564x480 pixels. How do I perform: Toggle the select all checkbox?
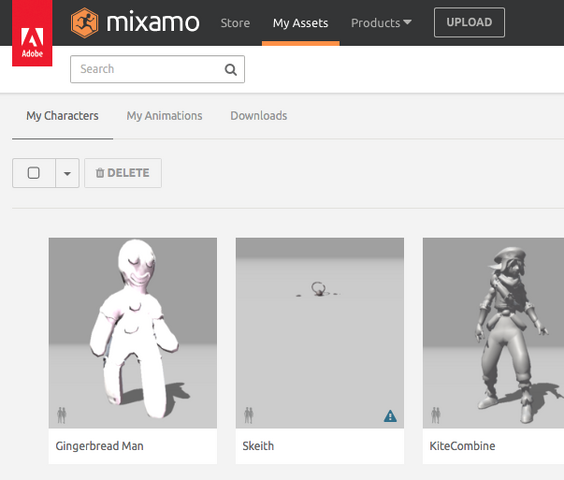(34, 173)
